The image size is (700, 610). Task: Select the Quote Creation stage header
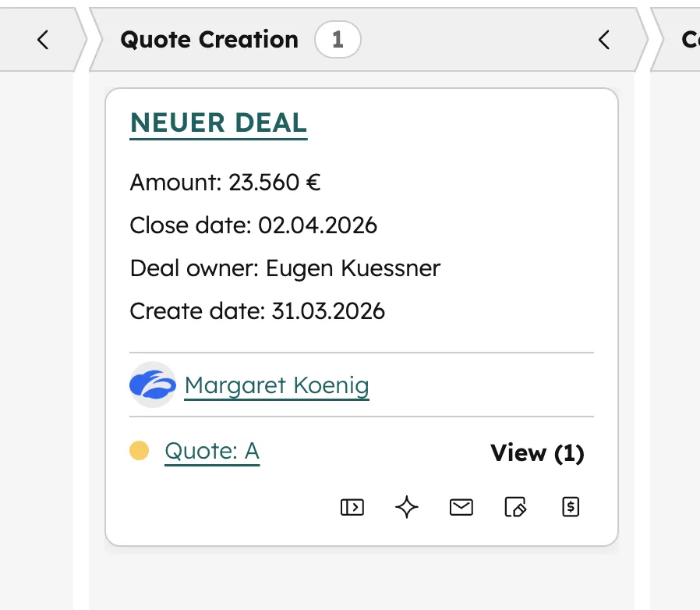(208, 39)
